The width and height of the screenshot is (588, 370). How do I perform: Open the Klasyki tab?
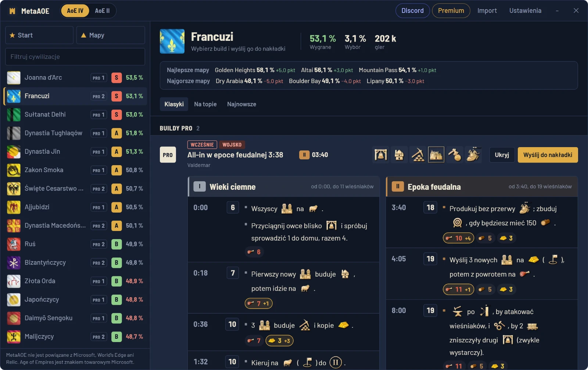point(174,104)
